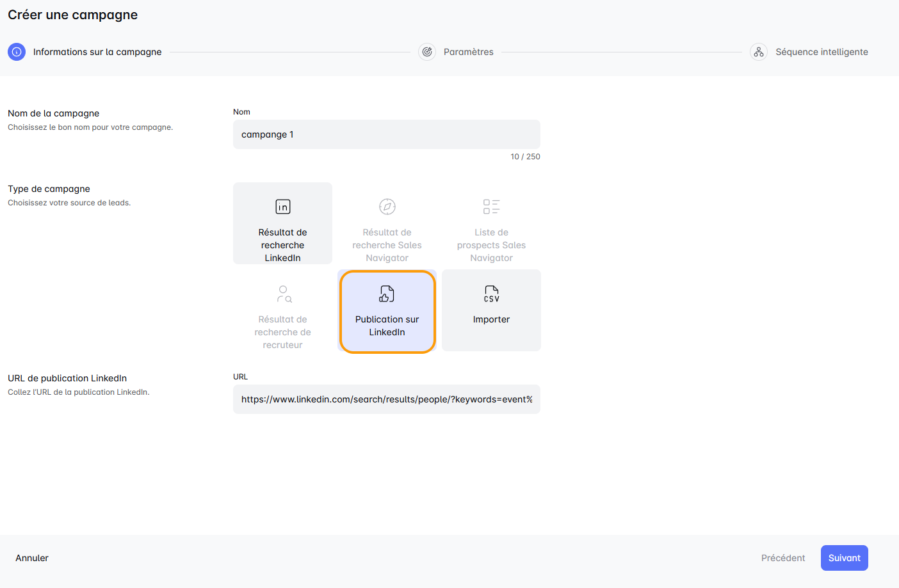Click the LinkedIn publication thumbs-up icon

click(x=387, y=294)
